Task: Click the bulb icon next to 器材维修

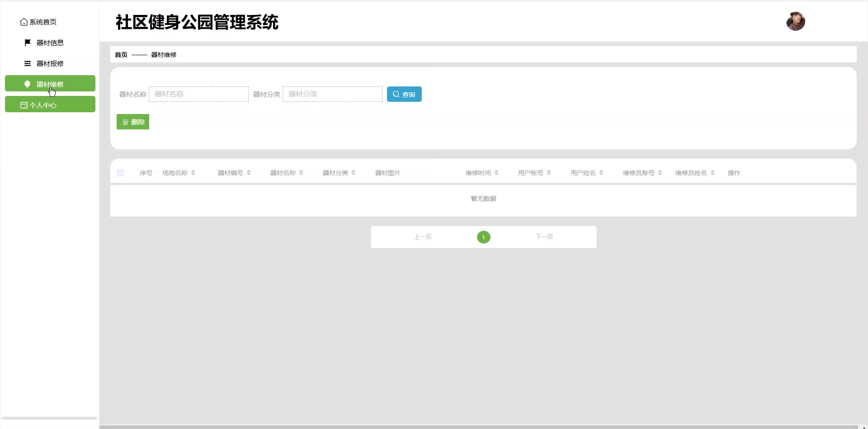Action: tap(27, 84)
